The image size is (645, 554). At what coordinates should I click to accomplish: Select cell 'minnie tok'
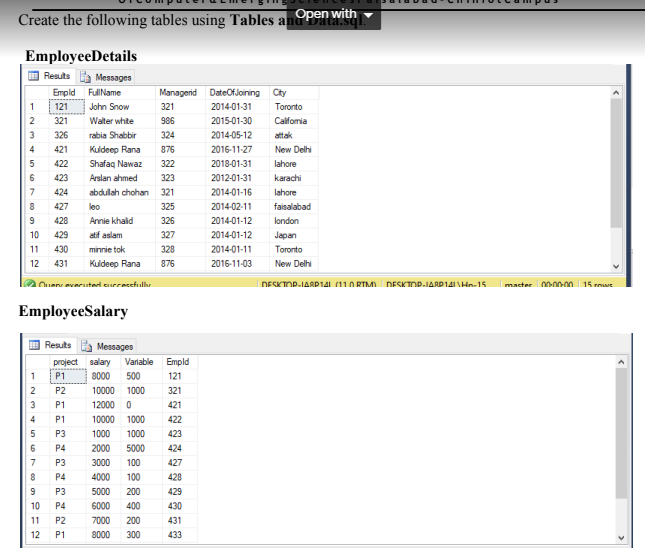[x=120, y=250]
